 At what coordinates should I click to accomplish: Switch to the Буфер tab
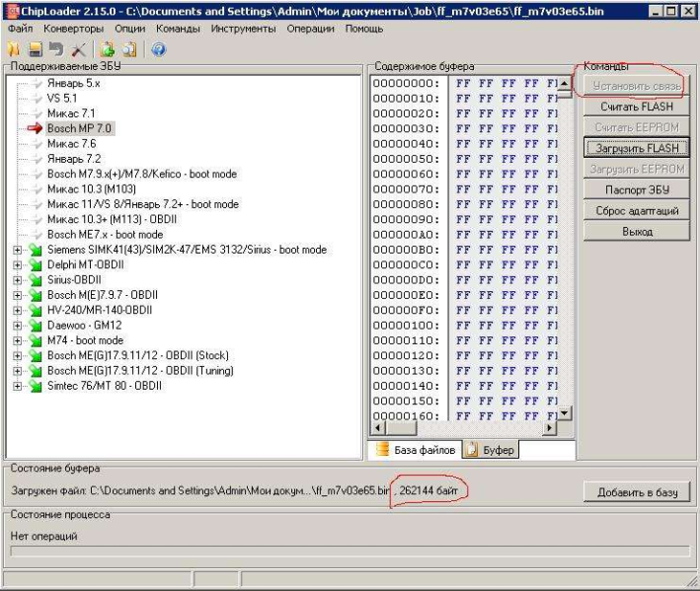pyautogui.click(x=490, y=450)
